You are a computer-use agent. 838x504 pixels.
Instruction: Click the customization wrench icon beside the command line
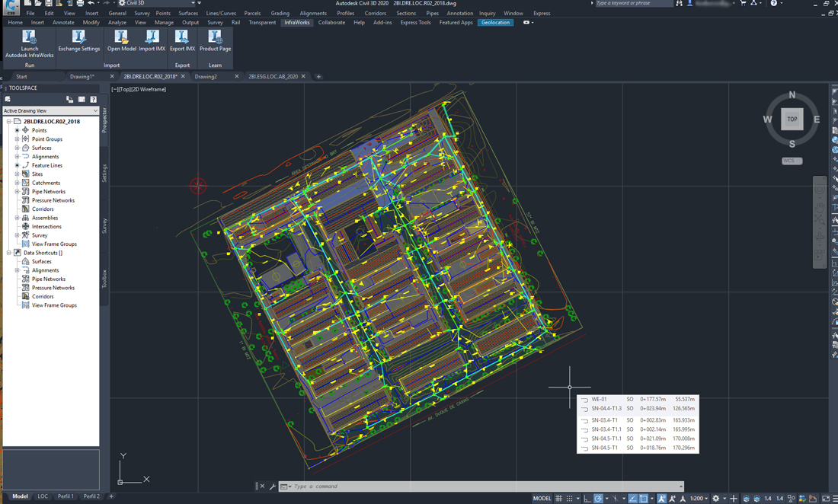[x=273, y=486]
